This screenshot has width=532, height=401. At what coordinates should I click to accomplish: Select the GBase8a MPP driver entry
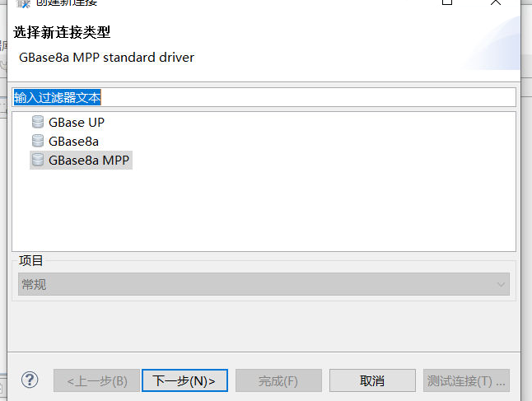click(x=81, y=160)
